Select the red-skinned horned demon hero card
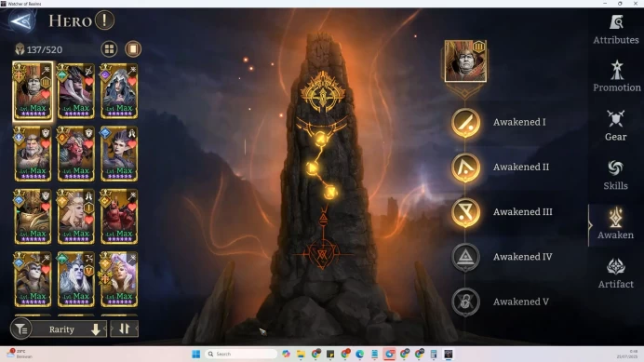The image size is (644, 362). [76, 154]
